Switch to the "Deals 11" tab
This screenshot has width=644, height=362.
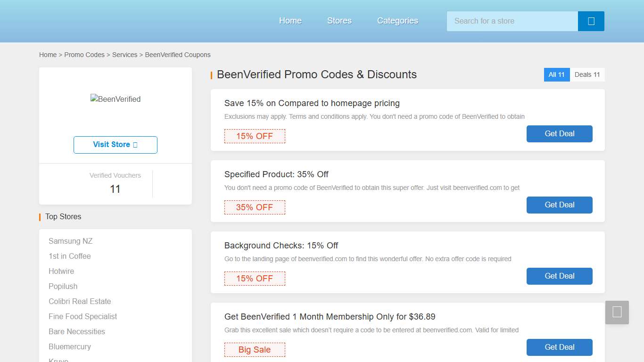(586, 74)
